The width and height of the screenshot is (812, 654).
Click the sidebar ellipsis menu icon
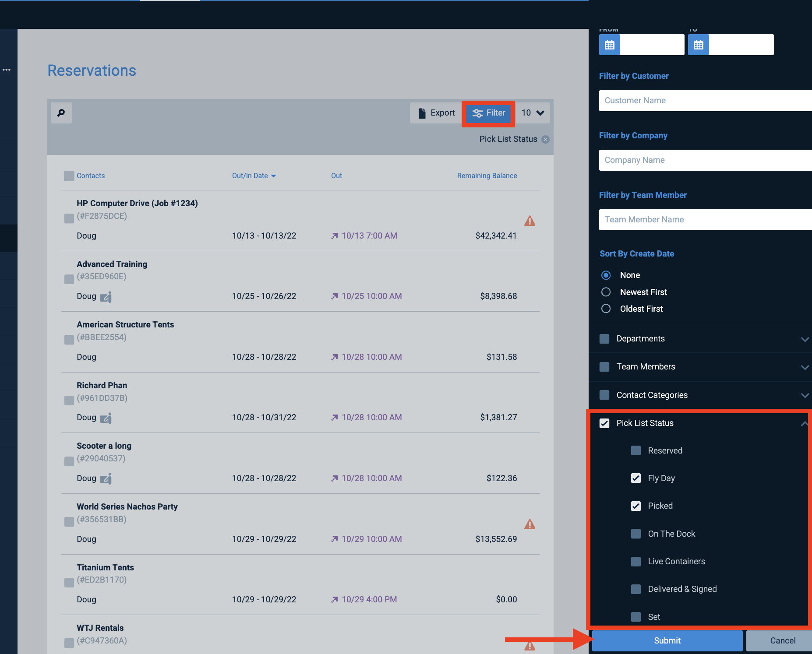(7, 70)
